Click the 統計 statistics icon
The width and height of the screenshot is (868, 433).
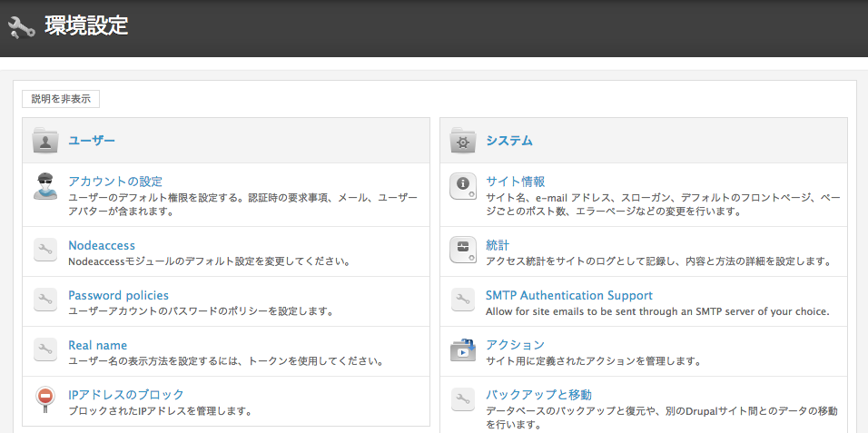(x=463, y=250)
